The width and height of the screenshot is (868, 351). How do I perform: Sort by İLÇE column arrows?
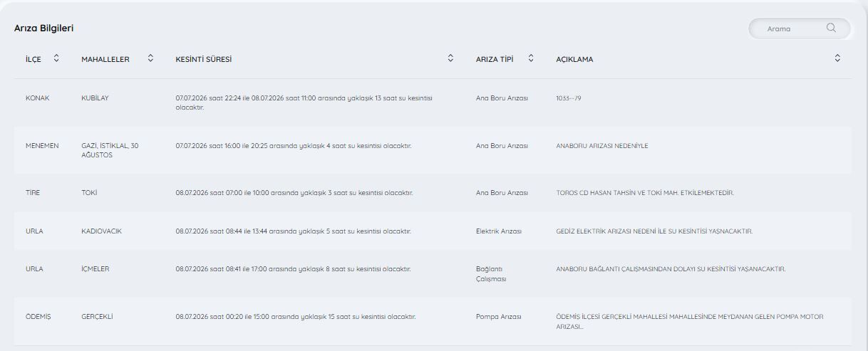pyautogui.click(x=57, y=58)
